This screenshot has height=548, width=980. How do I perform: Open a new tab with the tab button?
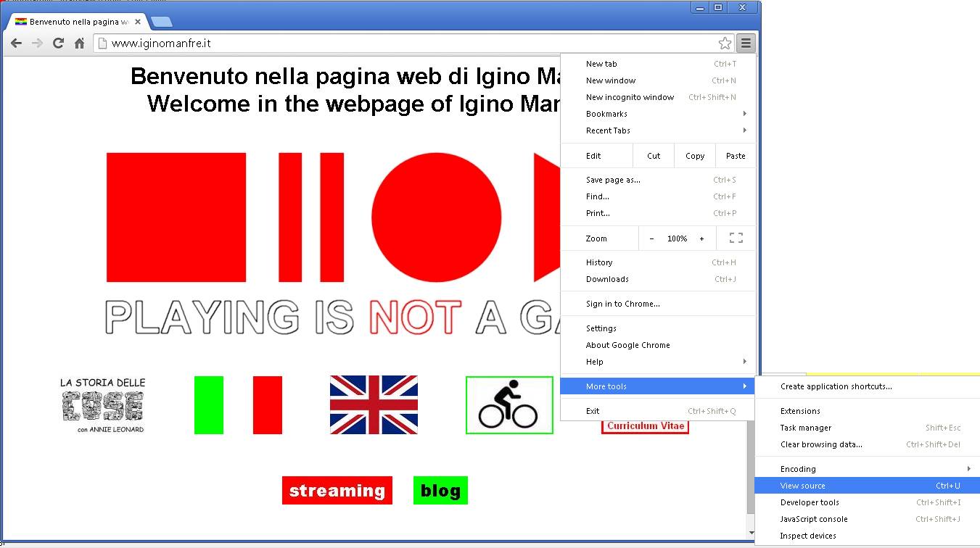[161, 22]
